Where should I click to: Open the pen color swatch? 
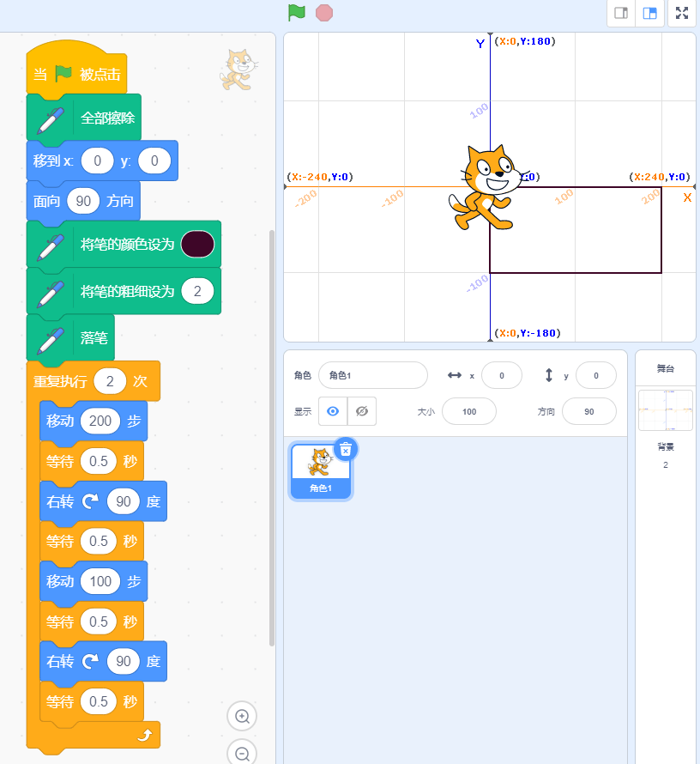point(197,244)
